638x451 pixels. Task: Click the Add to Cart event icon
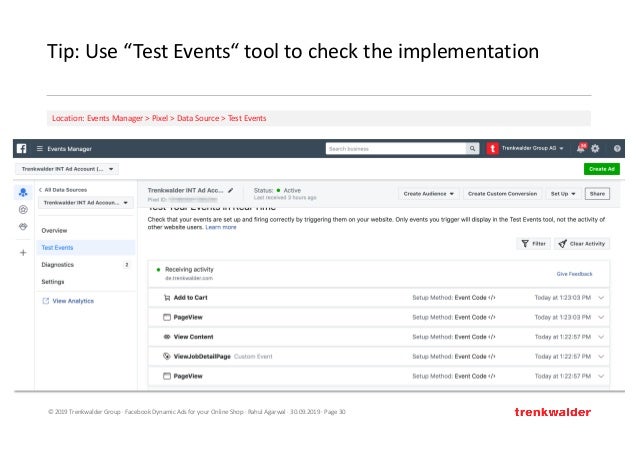[x=167, y=298]
